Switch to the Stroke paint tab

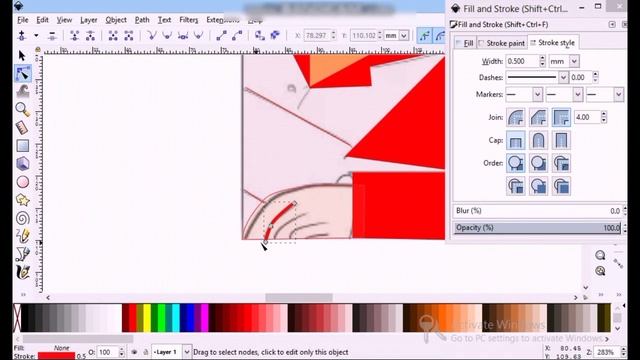(502, 43)
